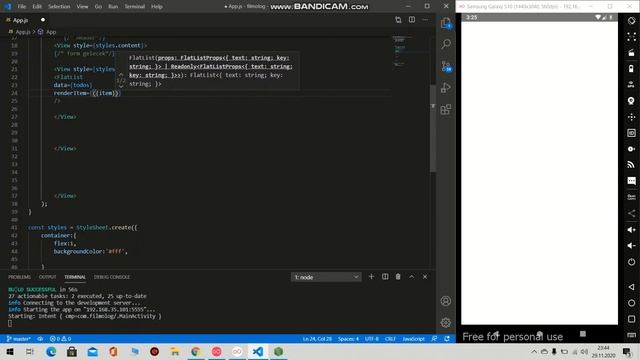The height and width of the screenshot is (360, 640).
Task: Open the Explorer view in activity bar
Action: [446, 23]
